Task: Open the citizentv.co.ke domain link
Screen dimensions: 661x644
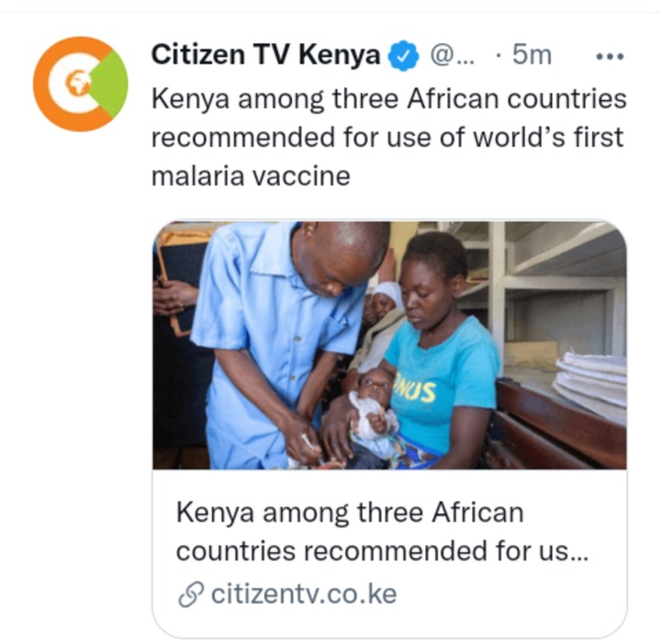Action: (x=304, y=593)
